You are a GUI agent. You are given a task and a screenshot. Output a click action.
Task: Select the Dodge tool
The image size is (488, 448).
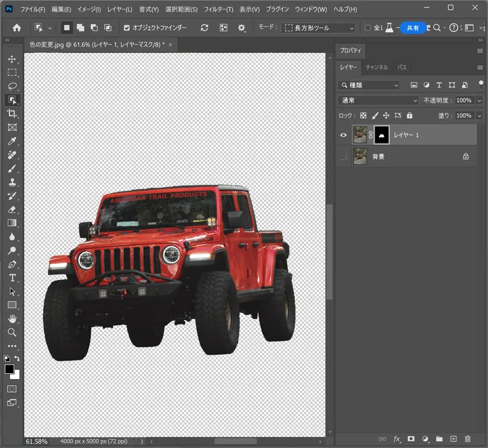[x=12, y=251]
